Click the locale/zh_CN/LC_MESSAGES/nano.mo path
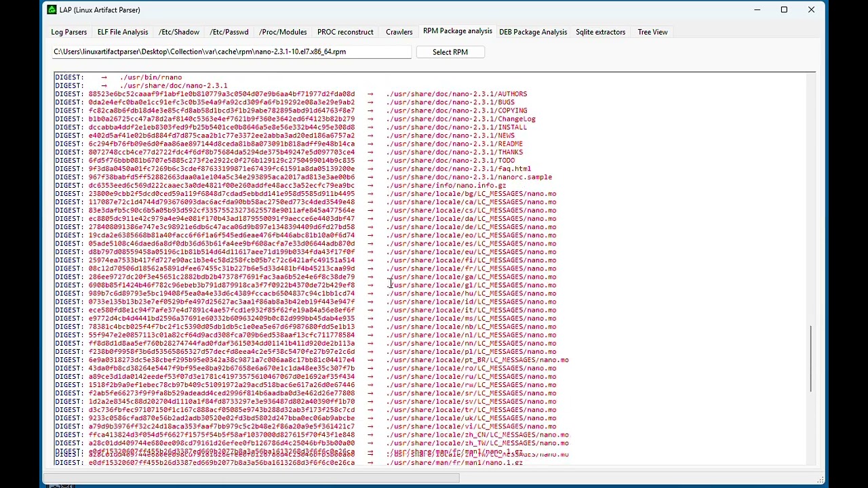This screenshot has width=868, height=488. click(x=477, y=434)
